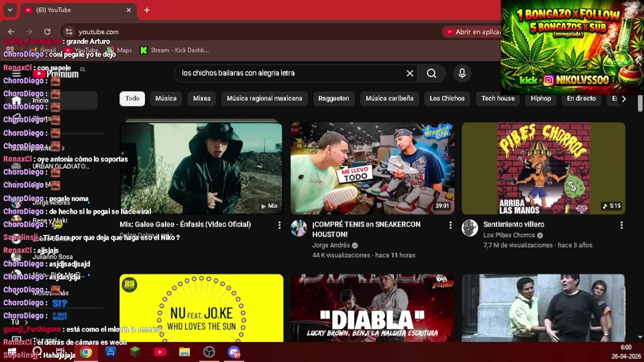
Task: Select the Los Chichos filter chip
Action: click(447, 99)
